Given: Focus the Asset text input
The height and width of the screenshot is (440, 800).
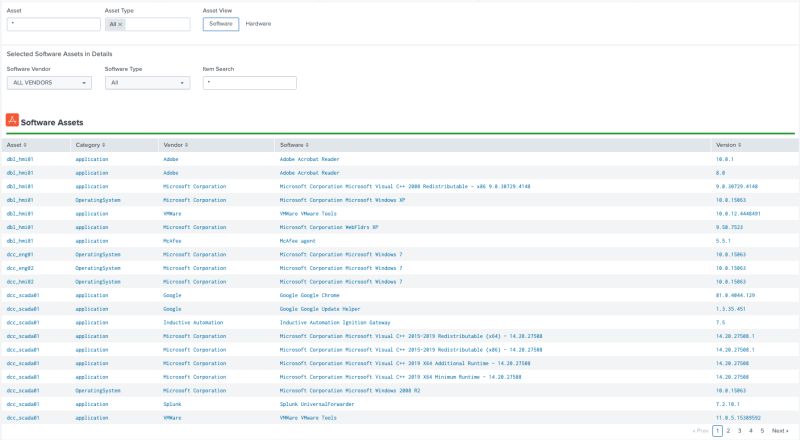Looking at the screenshot, I should click(54, 24).
